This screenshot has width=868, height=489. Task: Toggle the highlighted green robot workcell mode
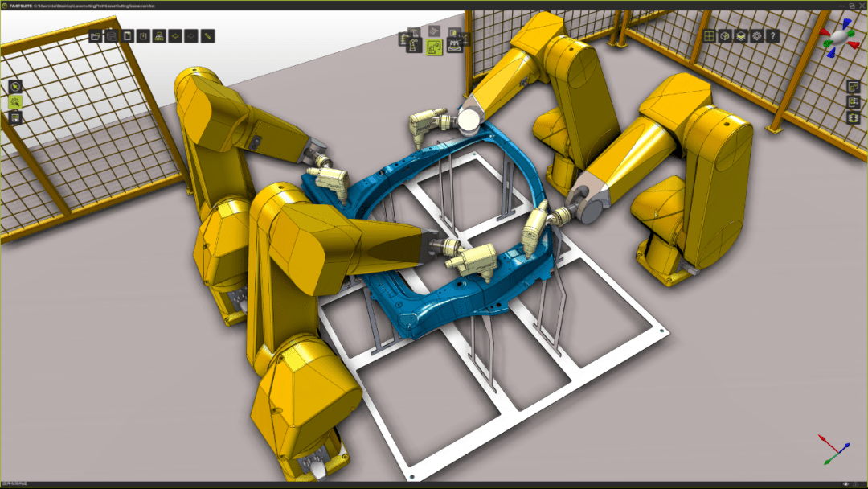pyautogui.click(x=435, y=48)
